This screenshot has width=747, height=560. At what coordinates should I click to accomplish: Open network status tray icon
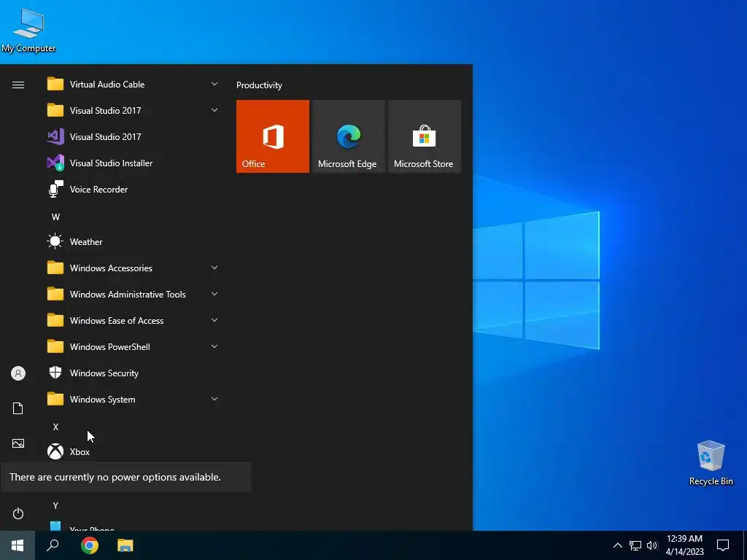point(635,545)
